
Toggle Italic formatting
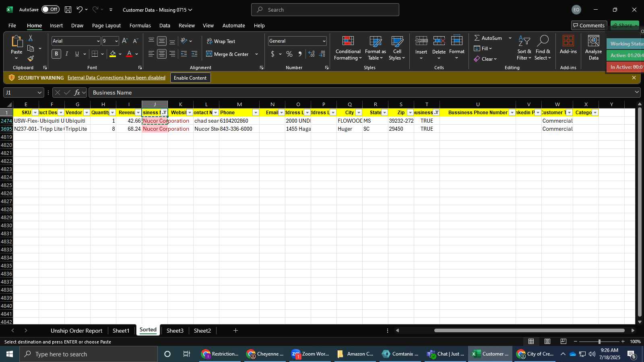[67, 54]
